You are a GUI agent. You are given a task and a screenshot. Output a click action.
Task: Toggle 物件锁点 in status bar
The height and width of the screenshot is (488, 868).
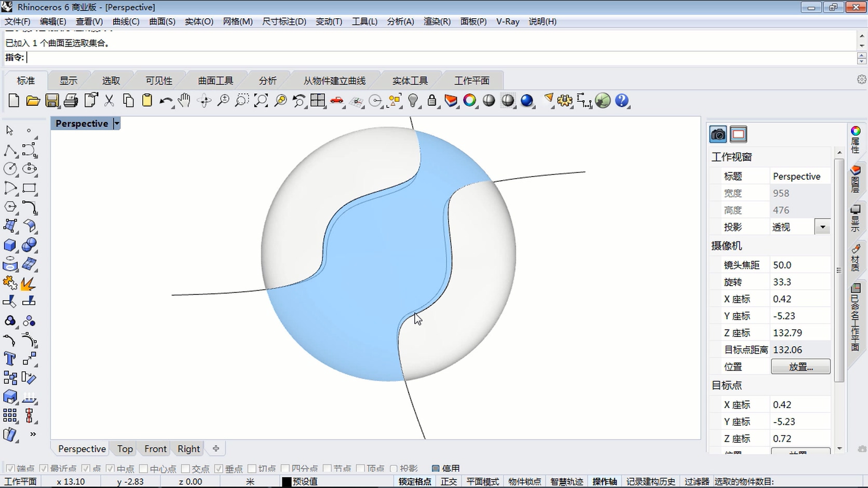[x=524, y=481]
